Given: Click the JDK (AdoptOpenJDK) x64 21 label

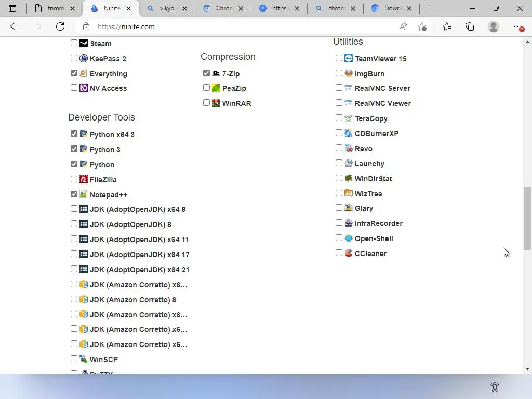Looking at the screenshot, I should click(x=139, y=270).
